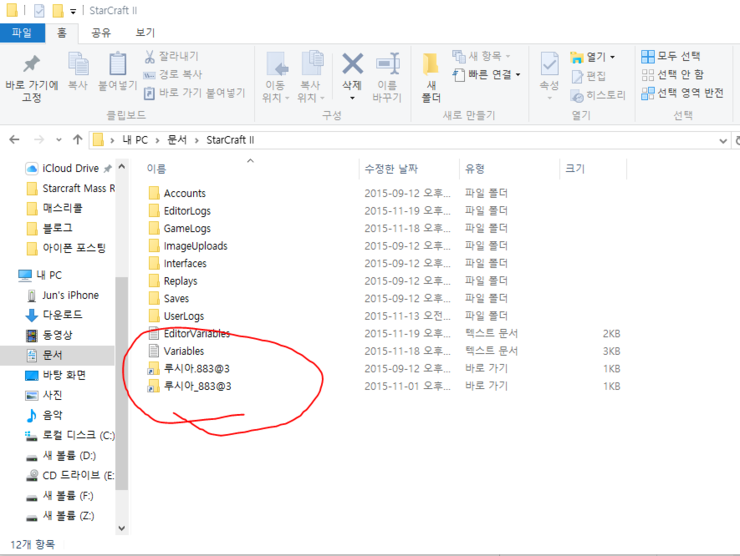
Task: Select the Accounts folder
Action: click(x=185, y=193)
